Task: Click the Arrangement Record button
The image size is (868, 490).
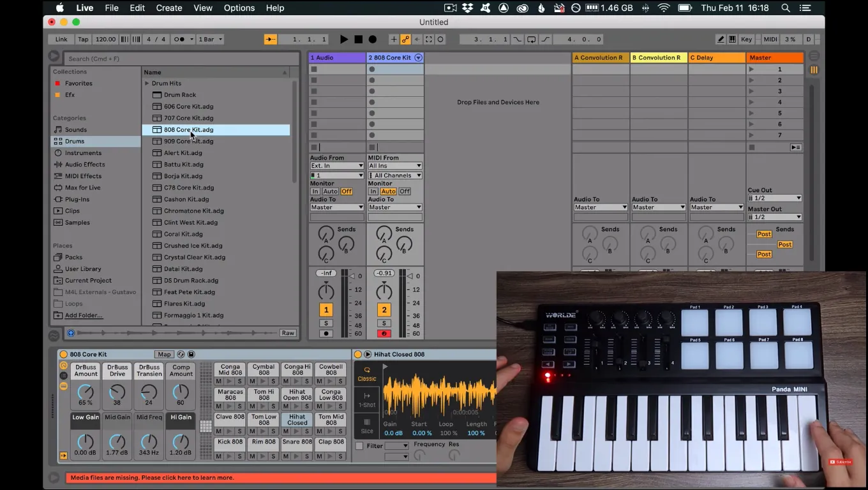Action: [x=373, y=39]
